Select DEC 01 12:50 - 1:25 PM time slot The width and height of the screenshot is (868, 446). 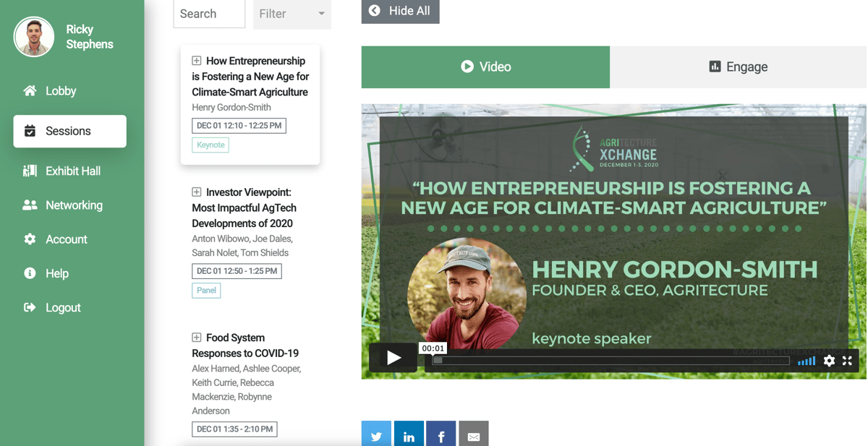coord(237,271)
